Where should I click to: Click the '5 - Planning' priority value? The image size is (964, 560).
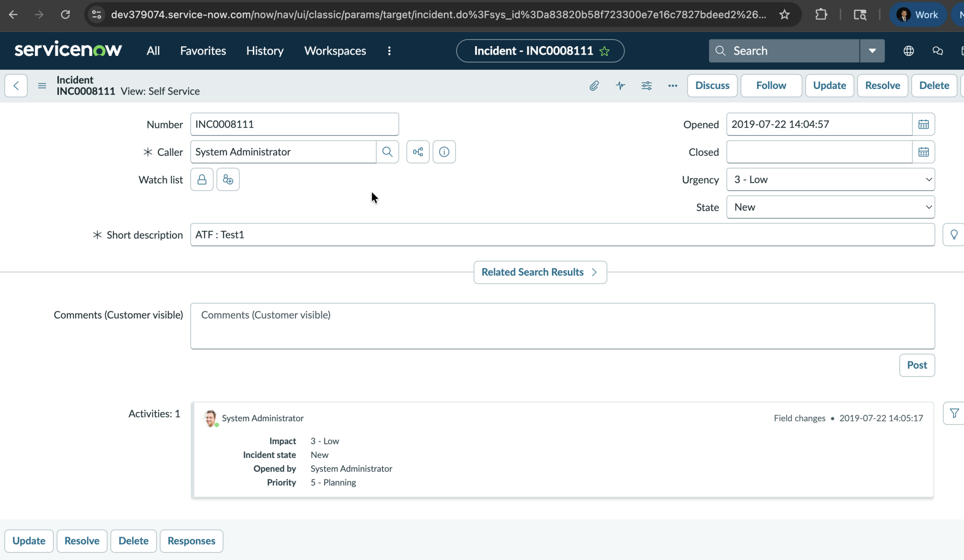[333, 482]
